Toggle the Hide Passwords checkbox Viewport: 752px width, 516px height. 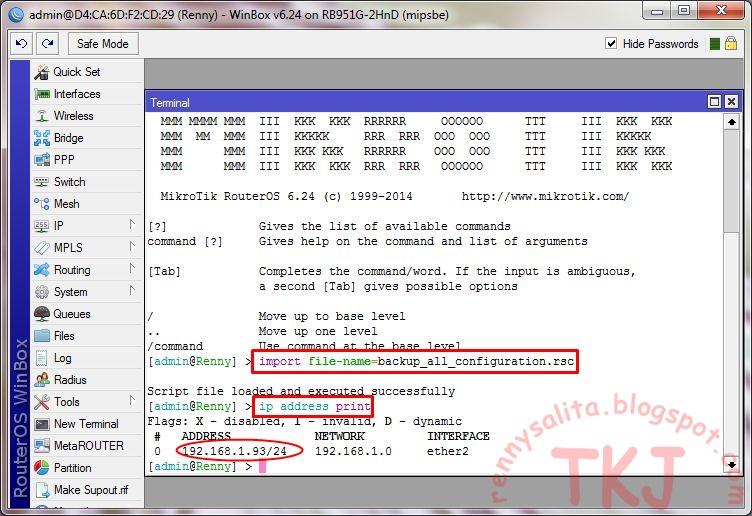(611, 44)
